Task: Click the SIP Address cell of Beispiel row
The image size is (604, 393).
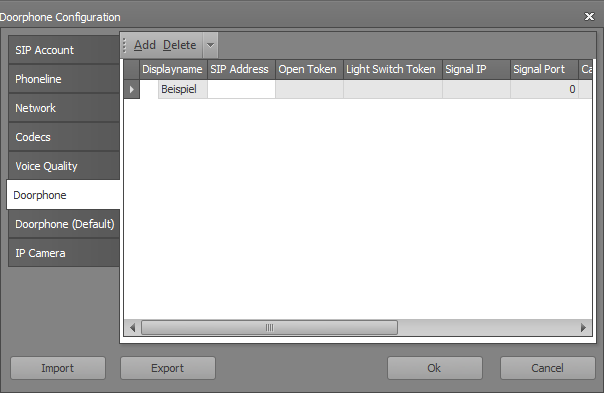Action: tap(242, 89)
